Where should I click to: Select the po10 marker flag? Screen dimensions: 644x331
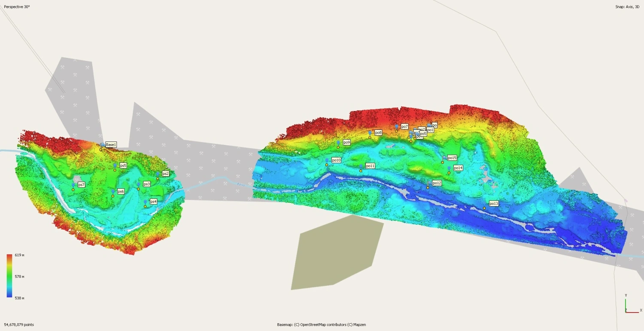327,160
